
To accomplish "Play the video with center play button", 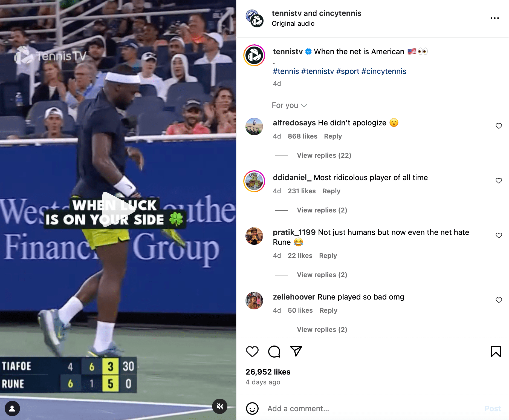I will [118, 209].
